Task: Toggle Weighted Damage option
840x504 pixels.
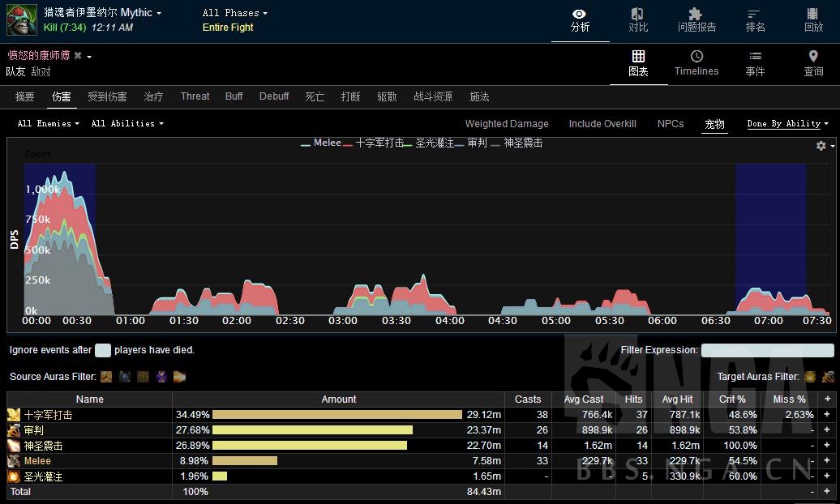Action: (507, 124)
